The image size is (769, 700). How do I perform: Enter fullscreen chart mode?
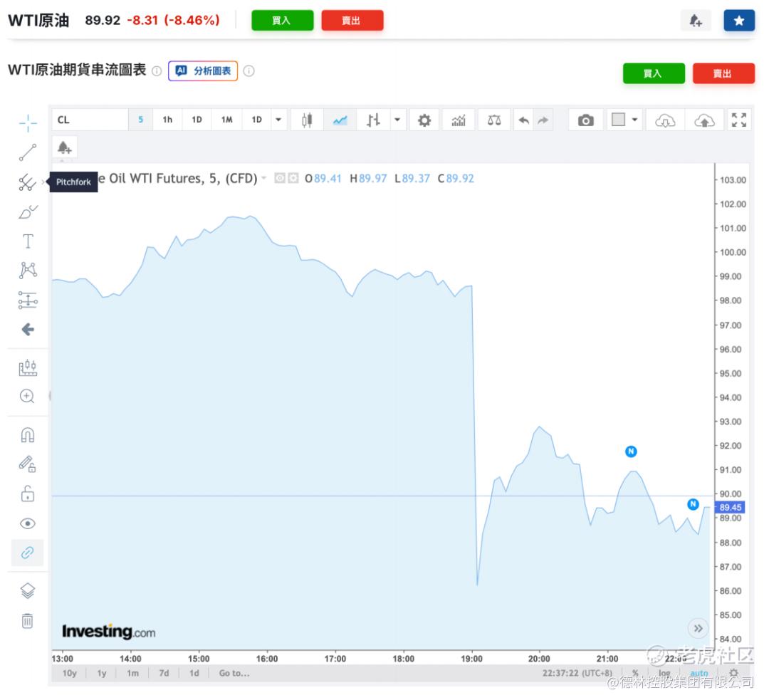(738, 120)
